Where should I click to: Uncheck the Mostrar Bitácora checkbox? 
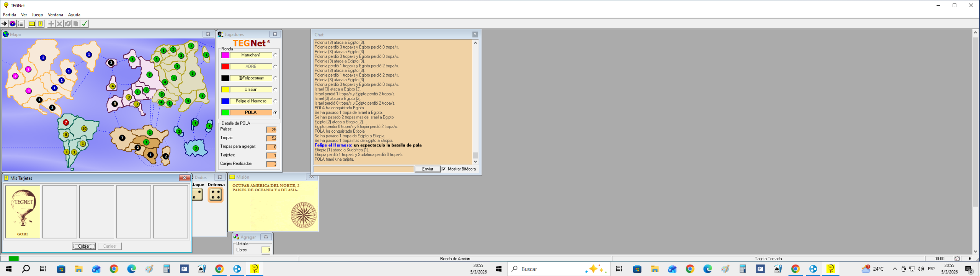pos(444,169)
